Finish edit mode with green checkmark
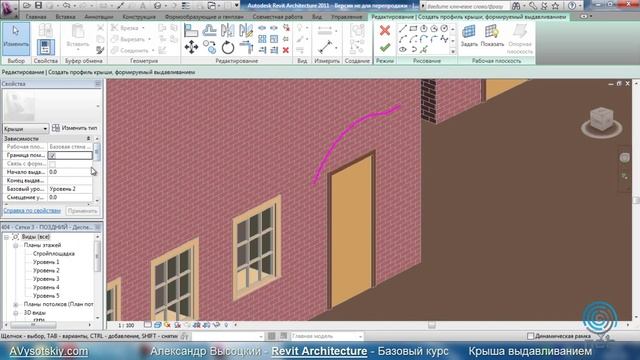Image resolution: width=640 pixels, height=360 pixels. [x=384, y=48]
